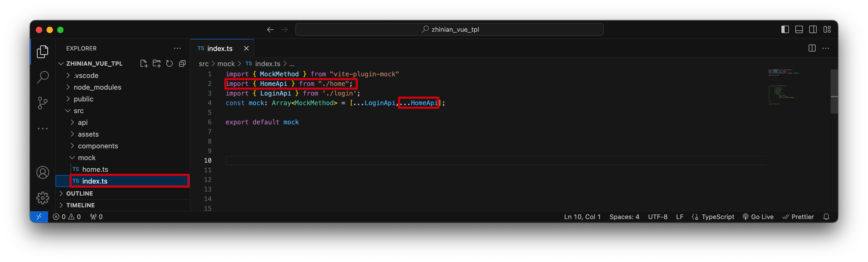Open errors and warnings count in status bar
Viewport: 868px width, 262px height.
tap(67, 217)
